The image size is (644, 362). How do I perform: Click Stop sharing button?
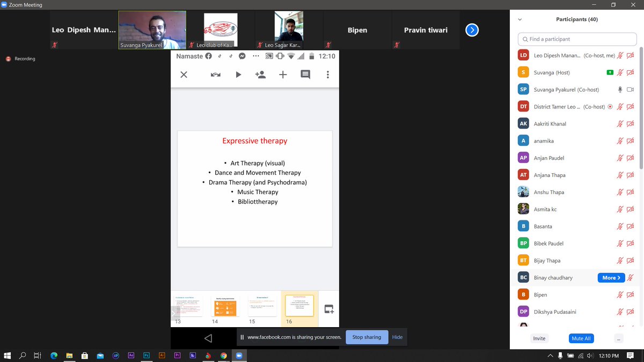coord(367,337)
